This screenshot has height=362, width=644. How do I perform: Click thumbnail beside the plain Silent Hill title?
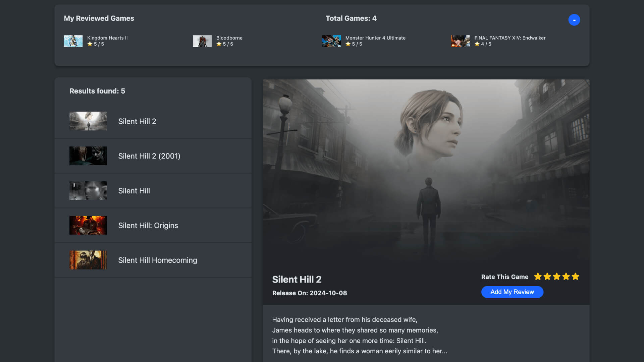88,191
